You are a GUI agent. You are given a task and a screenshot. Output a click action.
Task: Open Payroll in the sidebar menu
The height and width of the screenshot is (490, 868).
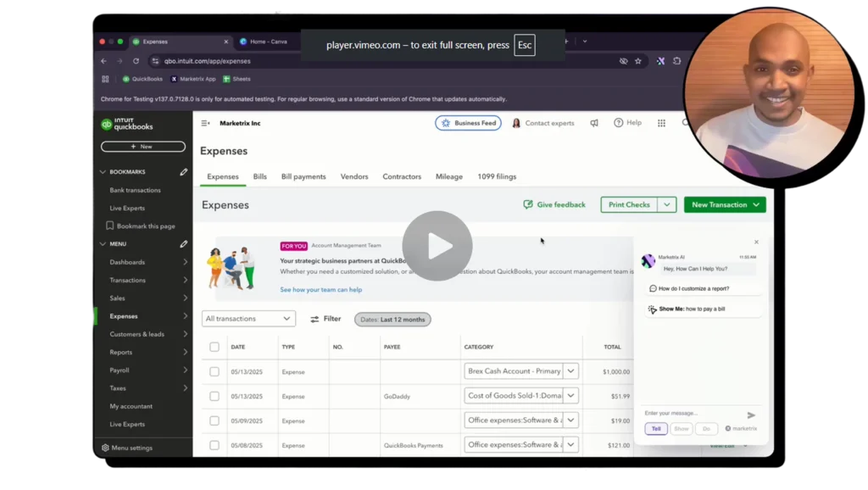[120, 370]
